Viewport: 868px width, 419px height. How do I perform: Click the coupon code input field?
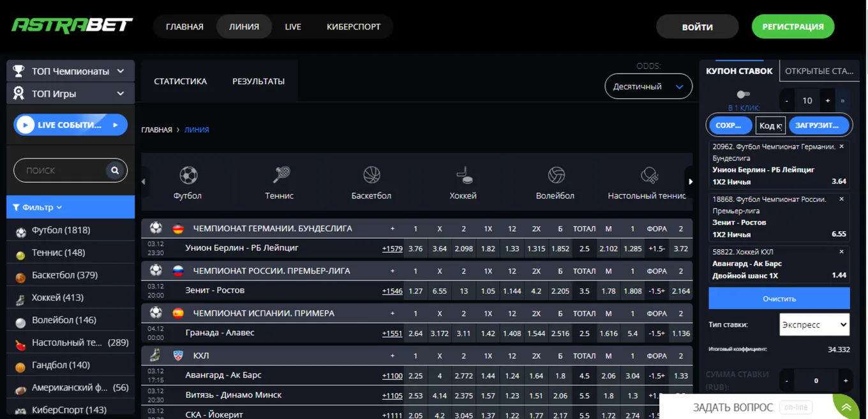770,126
